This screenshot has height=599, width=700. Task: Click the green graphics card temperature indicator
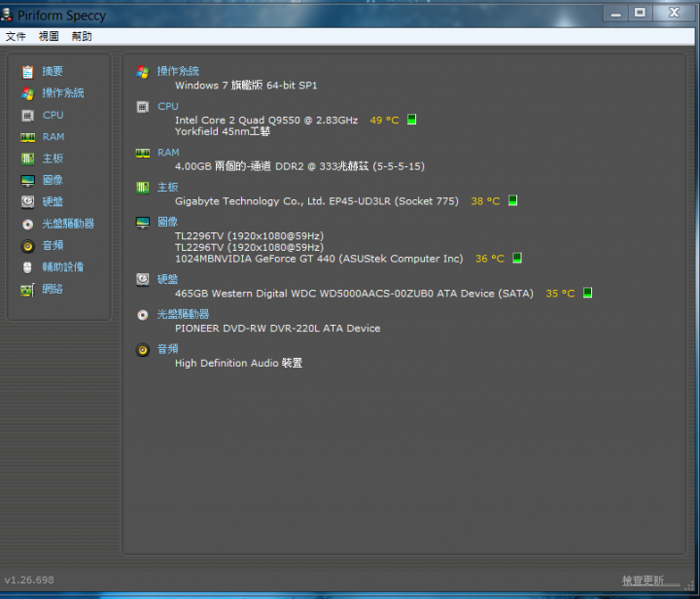(517, 258)
